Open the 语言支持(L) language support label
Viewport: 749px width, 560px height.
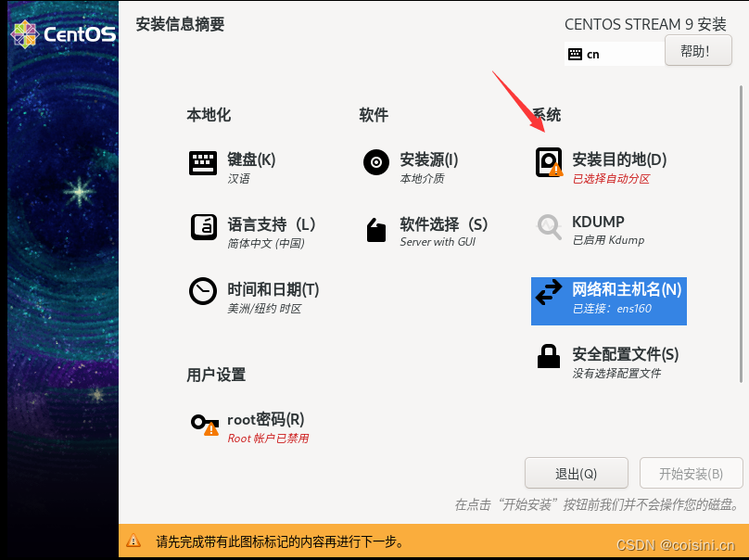coord(272,224)
